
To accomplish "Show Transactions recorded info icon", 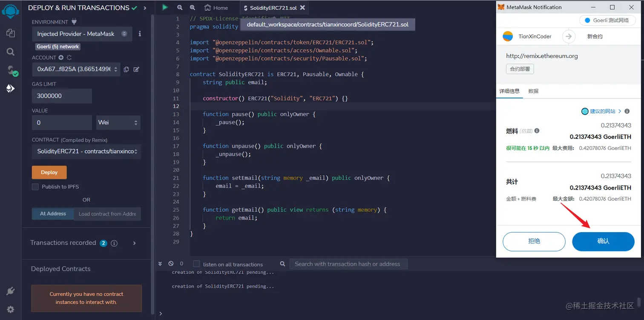I will 114,243.
